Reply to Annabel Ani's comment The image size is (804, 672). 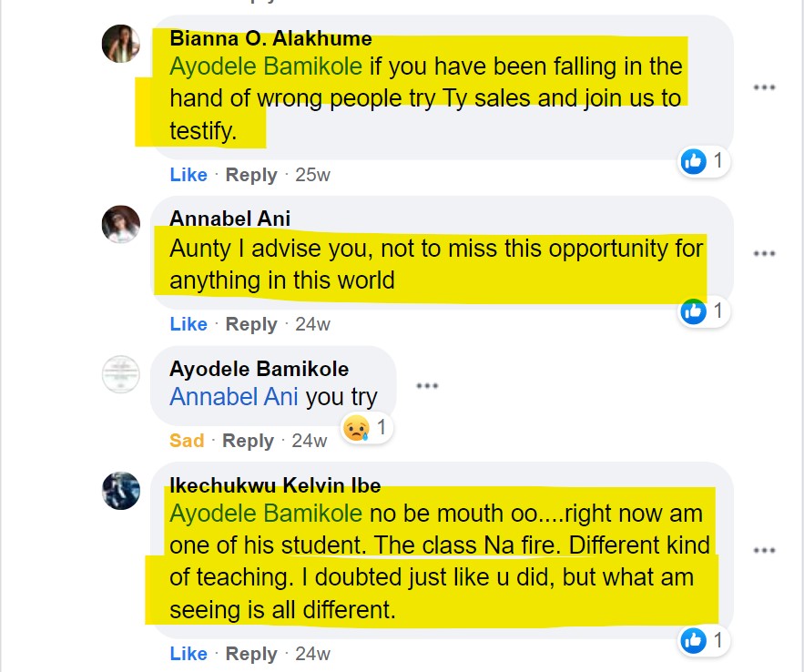[251, 324]
